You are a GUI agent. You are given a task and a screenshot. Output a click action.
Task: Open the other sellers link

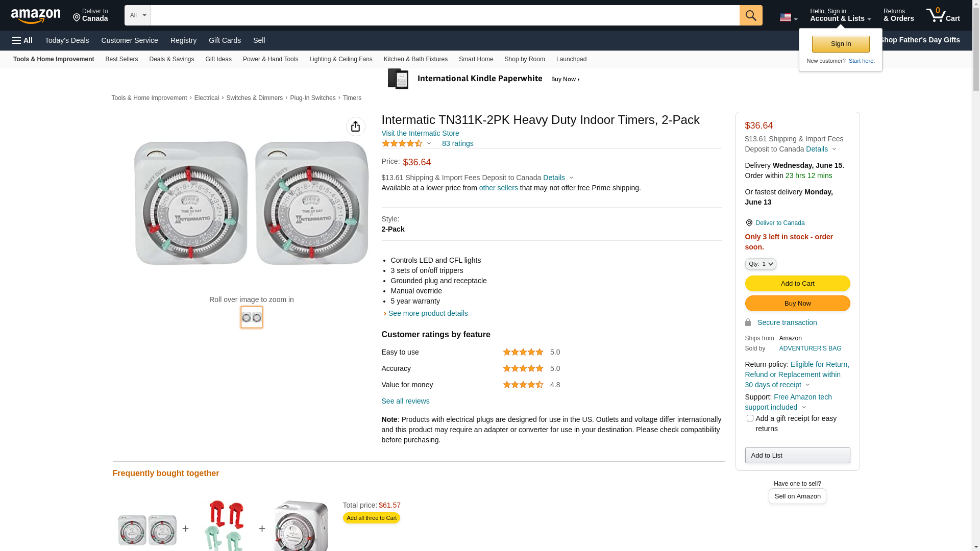(x=498, y=188)
